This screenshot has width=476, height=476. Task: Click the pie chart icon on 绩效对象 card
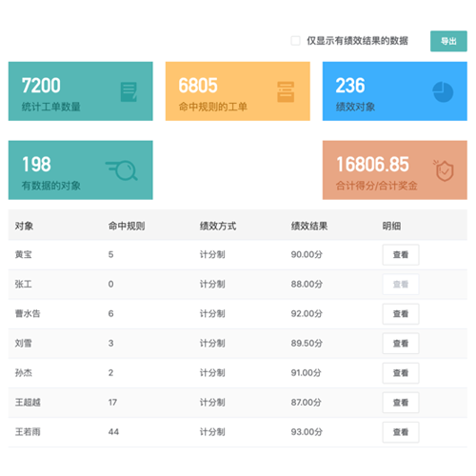(x=443, y=92)
